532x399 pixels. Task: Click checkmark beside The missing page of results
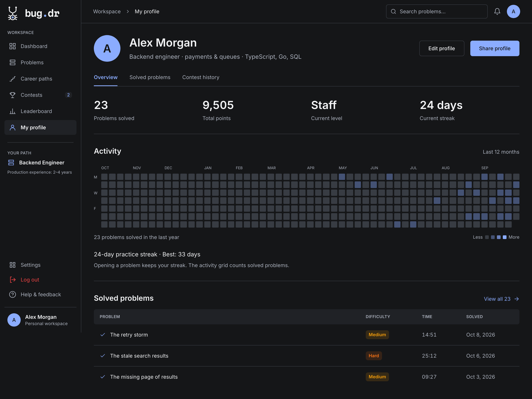tap(103, 377)
